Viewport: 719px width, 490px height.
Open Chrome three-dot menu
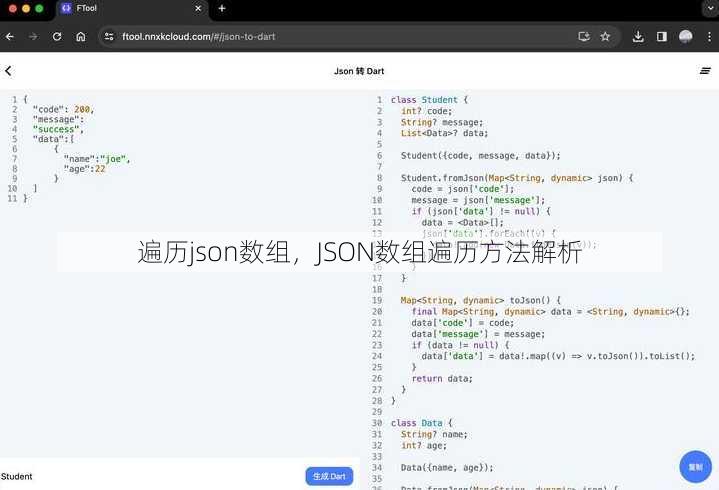(x=709, y=37)
